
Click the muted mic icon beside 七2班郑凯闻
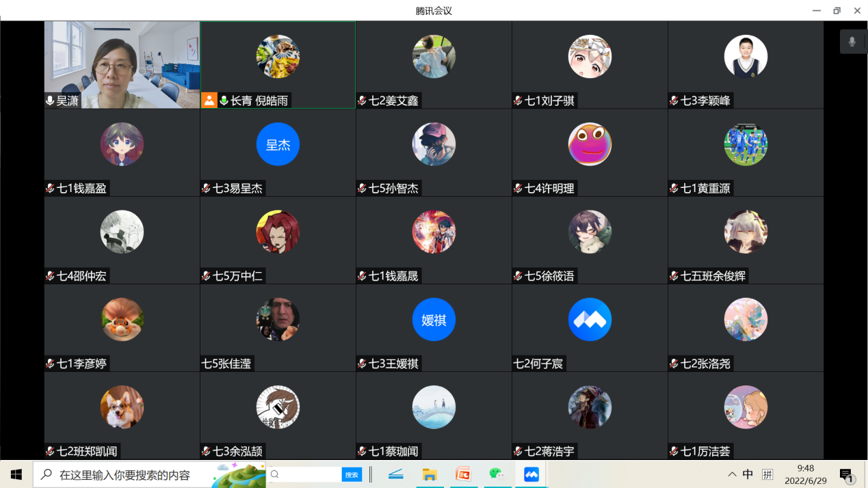click(x=51, y=450)
